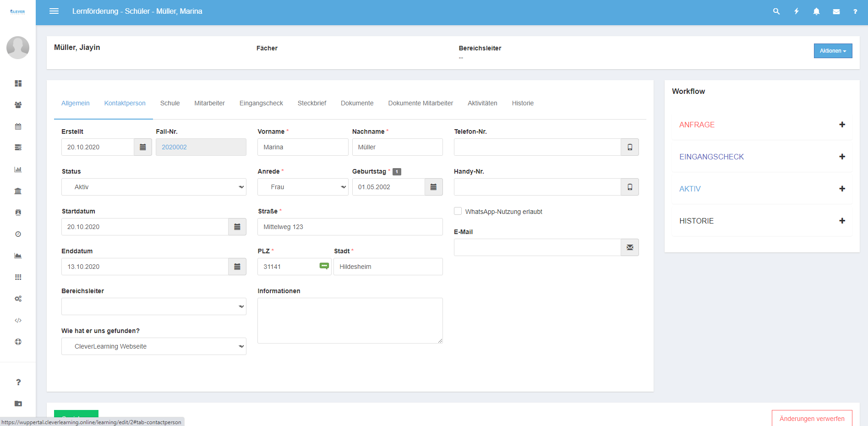Open the messages envelope icon in header
868x426 pixels.
pos(836,11)
